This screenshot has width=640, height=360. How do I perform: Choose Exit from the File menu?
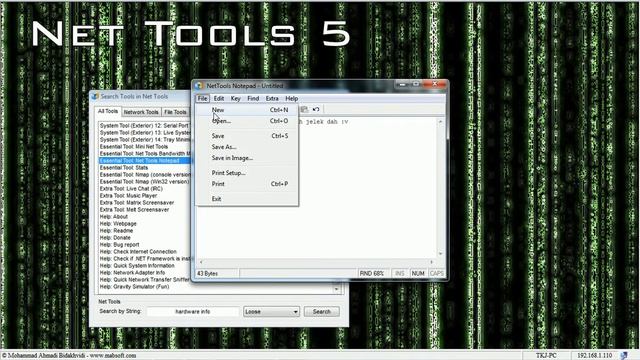(247, 199)
